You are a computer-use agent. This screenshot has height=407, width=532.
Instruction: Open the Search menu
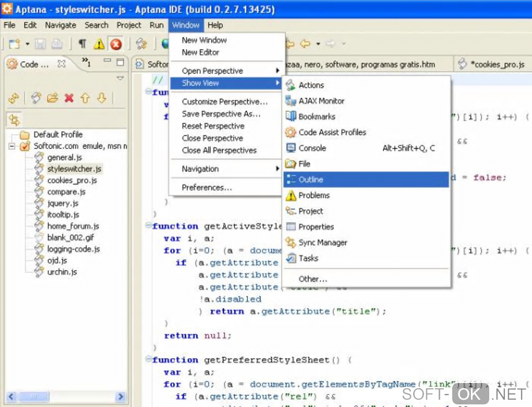tap(96, 25)
